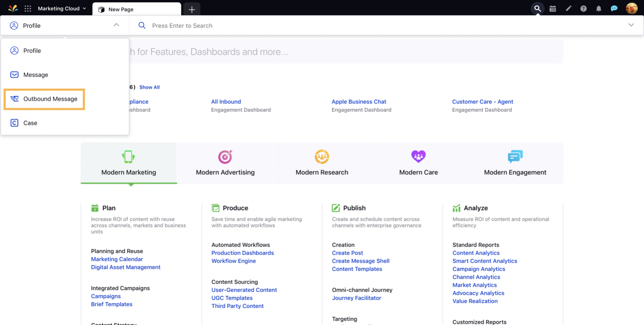The height and width of the screenshot is (325, 644).
Task: Open the All Inbound dashboard link
Action: [226, 101]
